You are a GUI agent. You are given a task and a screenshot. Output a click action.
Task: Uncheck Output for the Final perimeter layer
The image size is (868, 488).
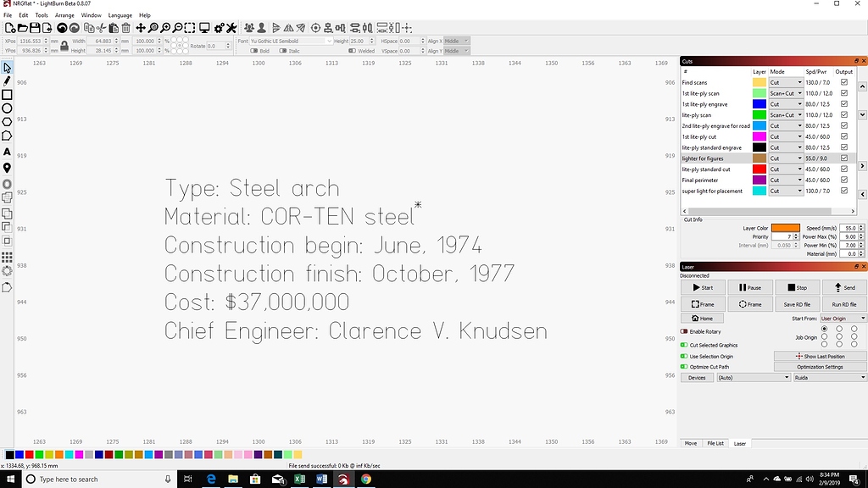tap(844, 180)
